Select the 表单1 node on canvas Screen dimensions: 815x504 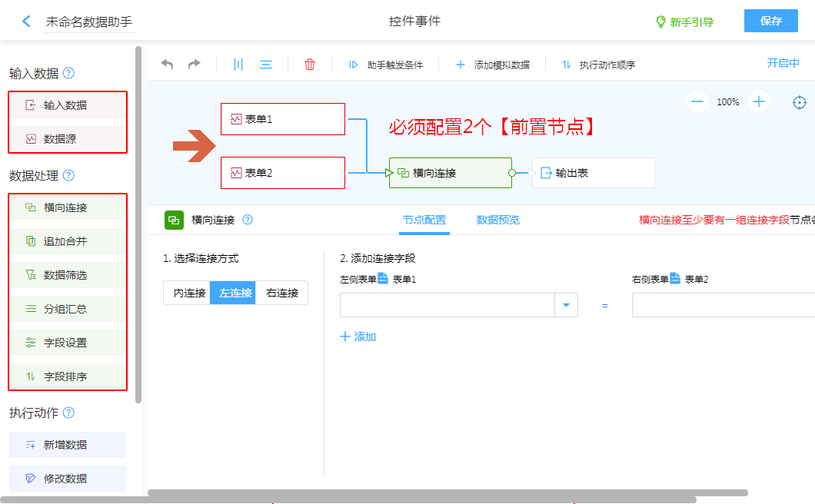(x=282, y=119)
